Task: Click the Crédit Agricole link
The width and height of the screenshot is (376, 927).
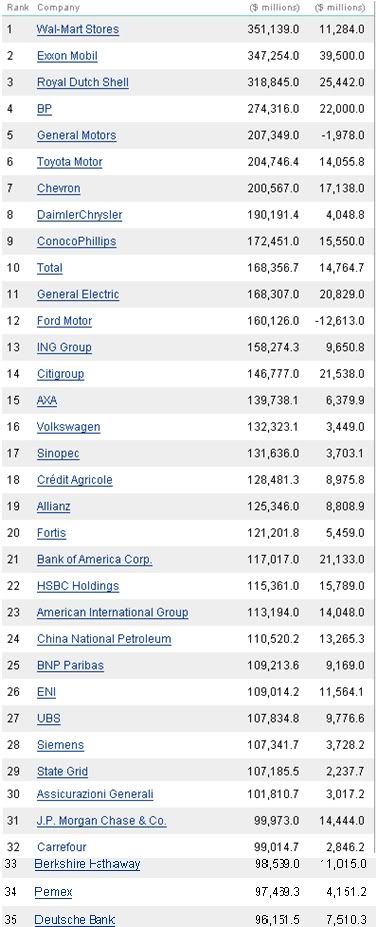Action: click(x=74, y=480)
